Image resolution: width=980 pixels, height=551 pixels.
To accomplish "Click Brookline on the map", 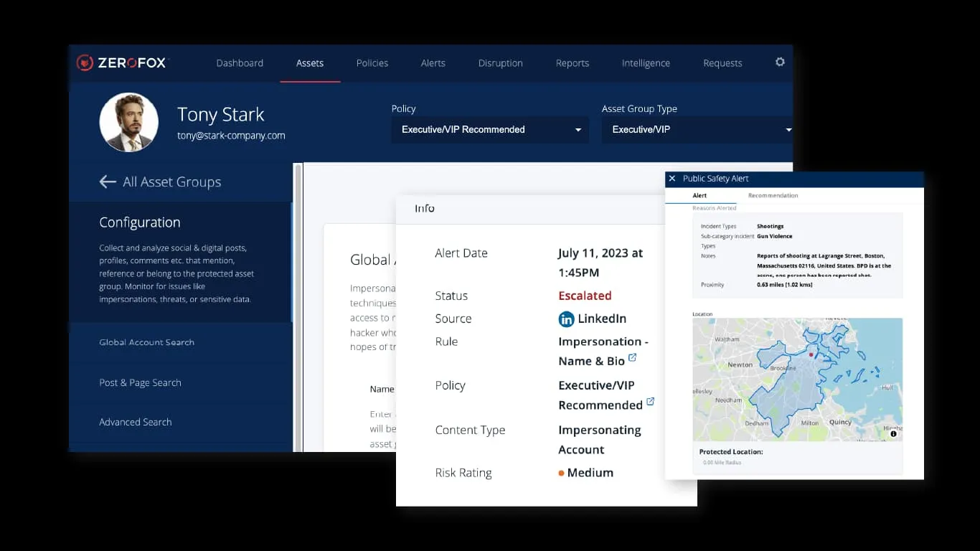I will click(783, 368).
